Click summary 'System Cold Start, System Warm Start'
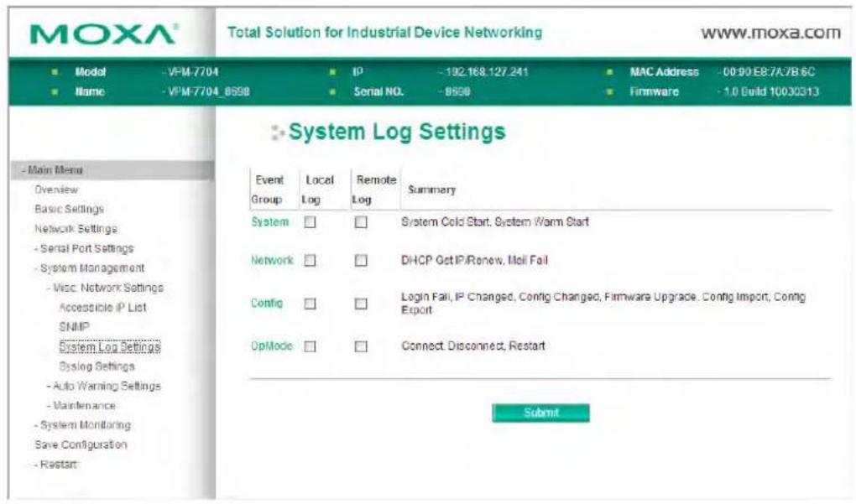This screenshot has width=856, height=504. (x=495, y=222)
